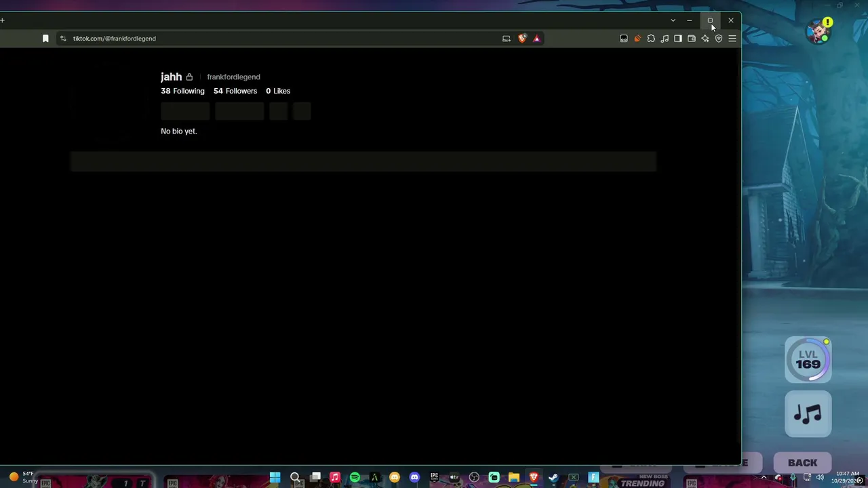Open the 54 Followers list
The width and height of the screenshot is (868, 488).
(x=235, y=91)
